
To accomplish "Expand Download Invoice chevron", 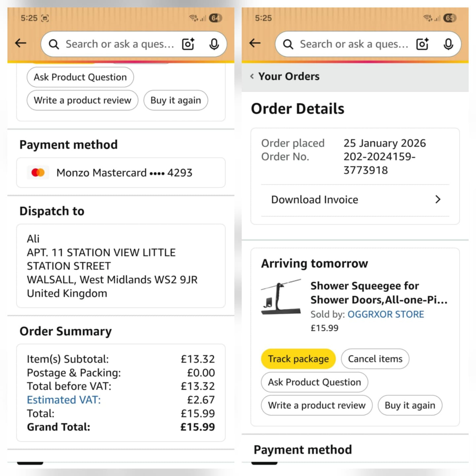I will click(438, 199).
